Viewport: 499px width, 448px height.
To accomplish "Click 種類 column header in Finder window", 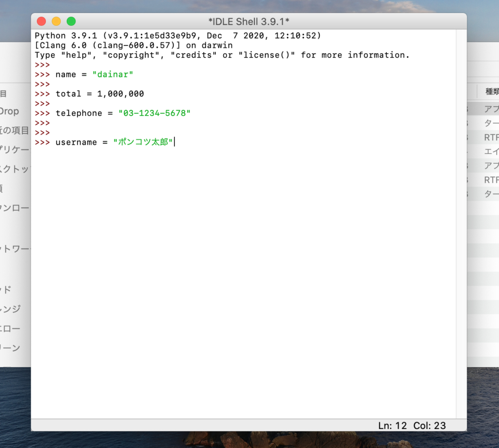I will (492, 92).
